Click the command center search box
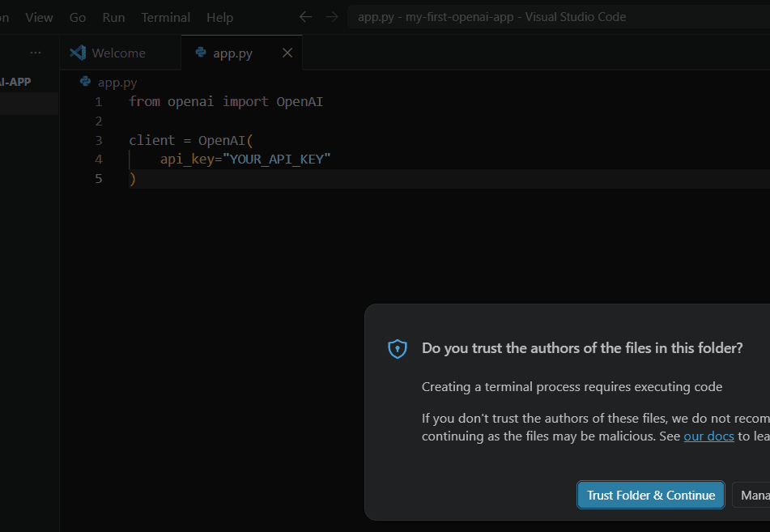 click(559, 17)
